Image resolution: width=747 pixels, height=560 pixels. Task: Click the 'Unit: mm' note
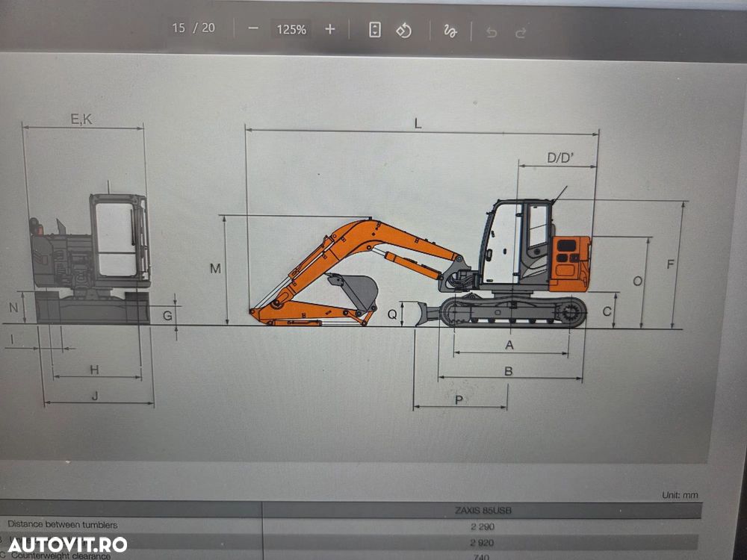point(680,495)
